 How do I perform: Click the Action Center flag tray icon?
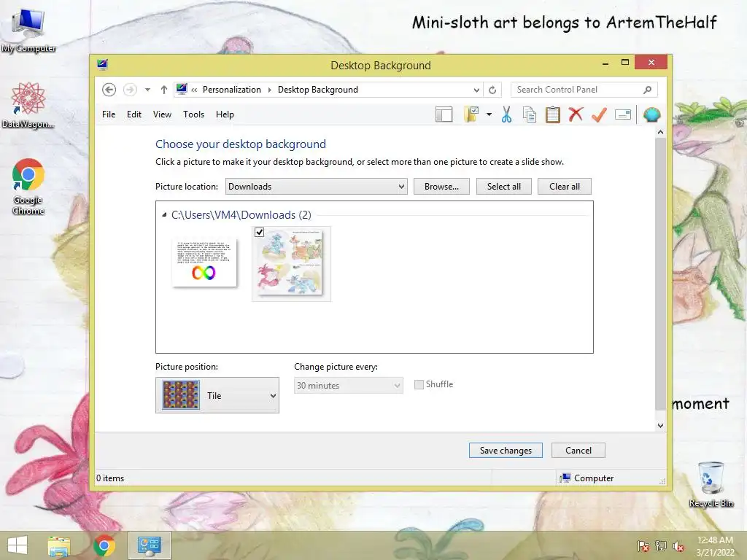click(643, 545)
